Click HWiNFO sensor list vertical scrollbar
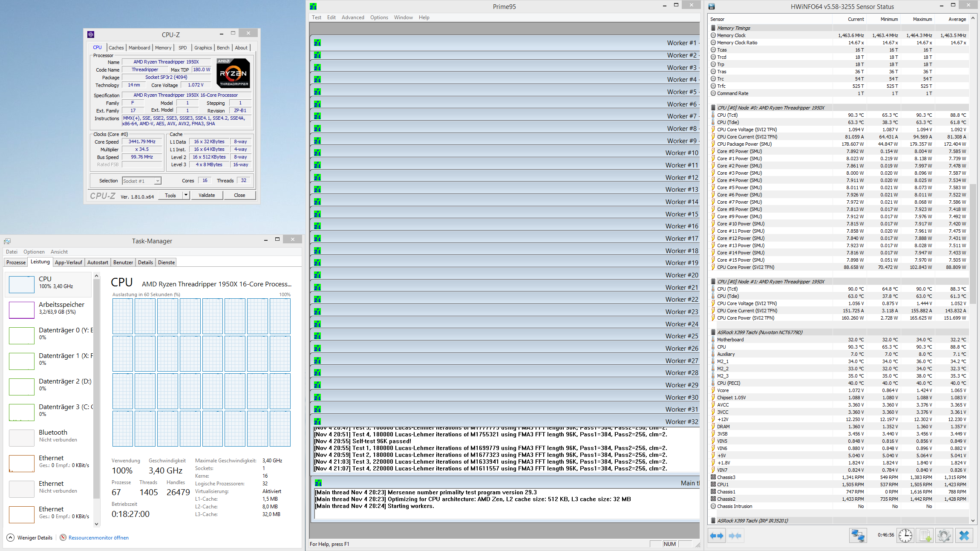Viewport: 980px width, 551px height. pyautogui.click(x=973, y=243)
